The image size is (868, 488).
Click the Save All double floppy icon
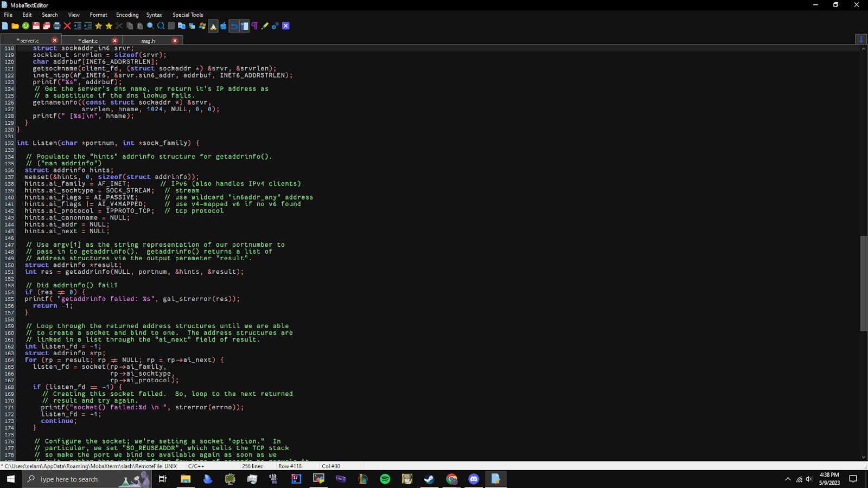coord(47,26)
